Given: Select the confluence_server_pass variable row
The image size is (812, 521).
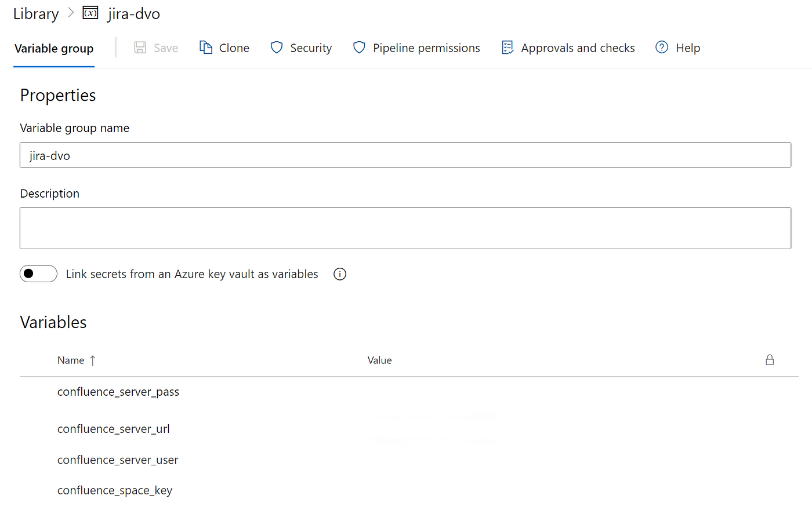Looking at the screenshot, I should click(409, 392).
